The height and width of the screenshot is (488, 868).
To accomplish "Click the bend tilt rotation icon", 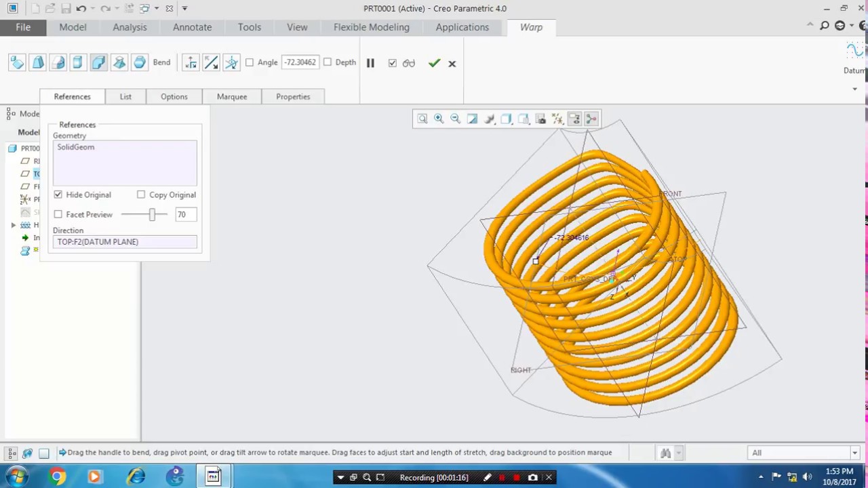I will tap(231, 63).
